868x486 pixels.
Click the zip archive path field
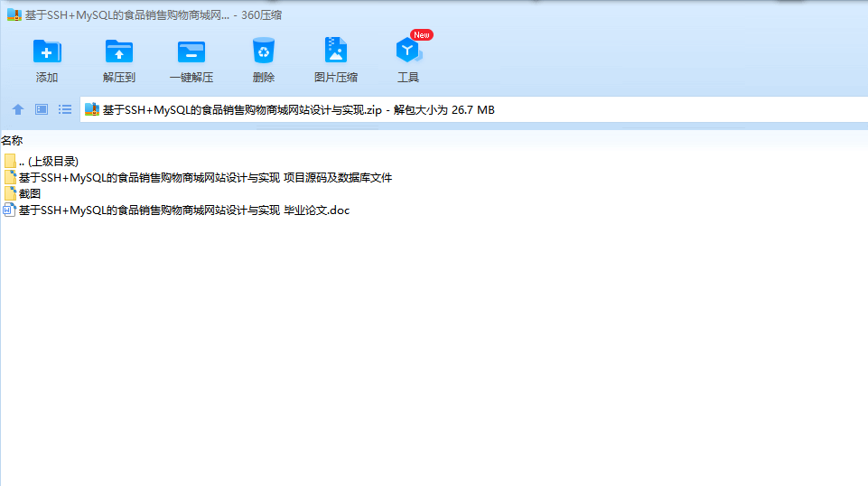click(474, 109)
